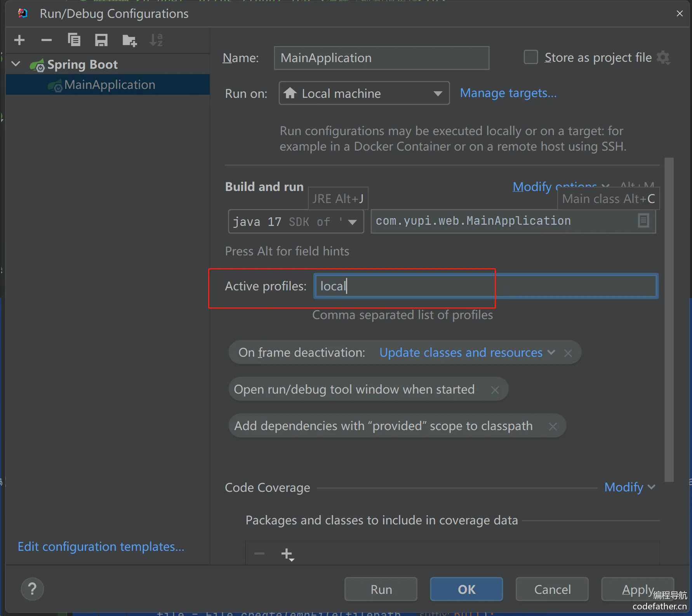Collapse the Spring Boot tree node

tap(16, 64)
